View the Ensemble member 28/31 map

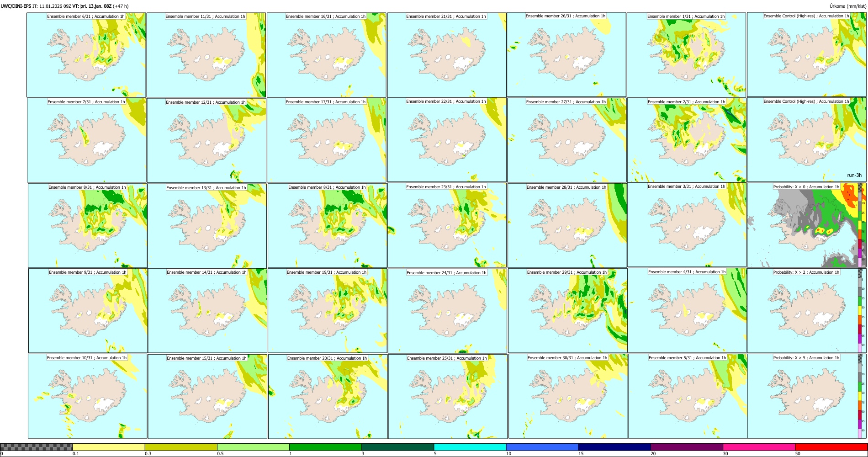pos(567,225)
